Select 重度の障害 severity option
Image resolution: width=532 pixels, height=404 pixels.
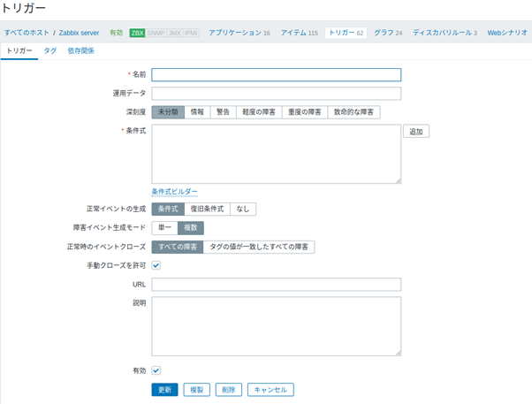pyautogui.click(x=304, y=112)
